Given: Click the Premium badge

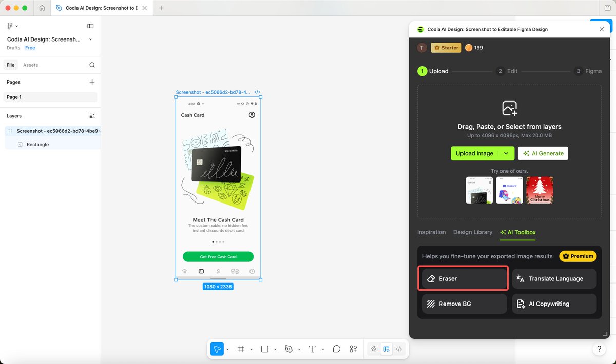Looking at the screenshot, I should (x=577, y=256).
